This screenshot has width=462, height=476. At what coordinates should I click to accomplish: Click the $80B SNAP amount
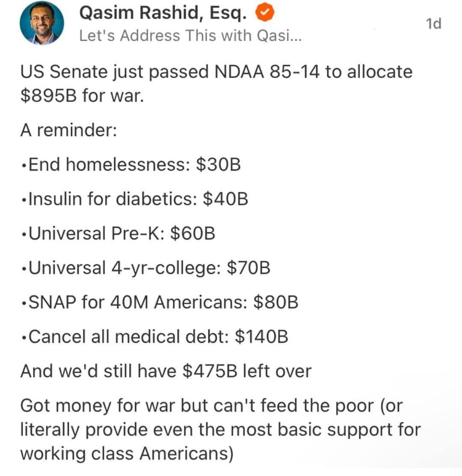tap(276, 302)
